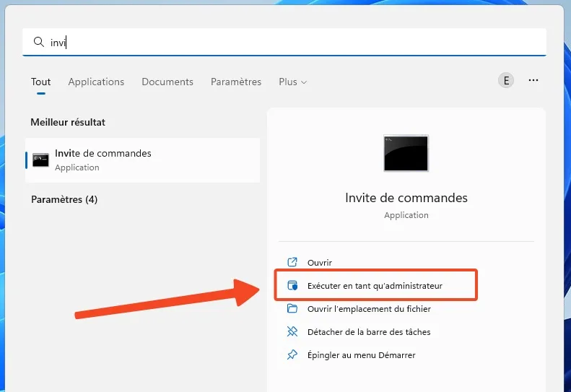Screen dimensions: 571x392
Task: Open the three-dot options menu
Action: click(x=533, y=80)
